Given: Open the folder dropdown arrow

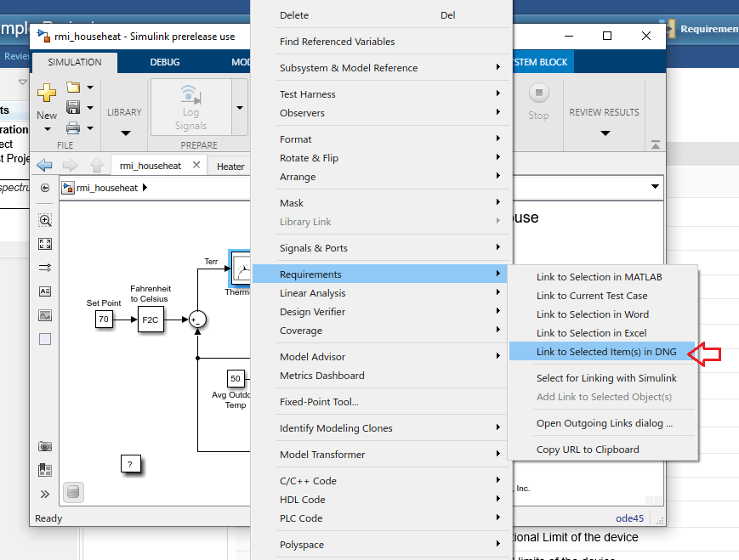Looking at the screenshot, I should tap(90, 88).
